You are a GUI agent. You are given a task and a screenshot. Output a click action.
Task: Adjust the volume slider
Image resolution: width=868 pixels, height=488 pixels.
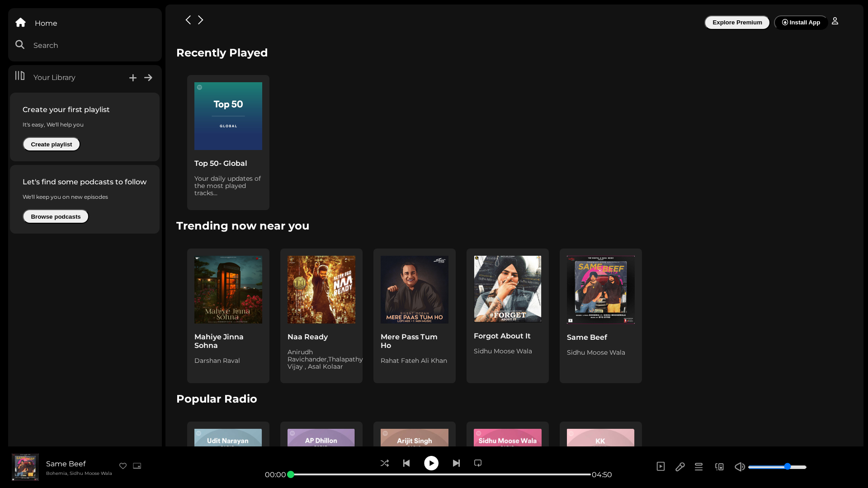pyautogui.click(x=777, y=467)
